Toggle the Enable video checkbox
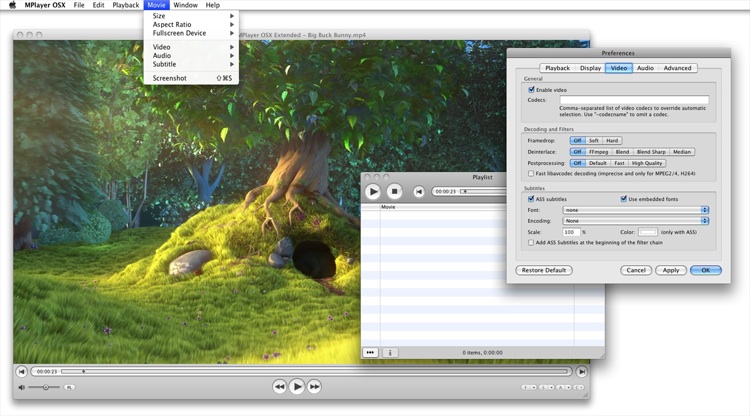The height and width of the screenshot is (416, 750). [531, 89]
